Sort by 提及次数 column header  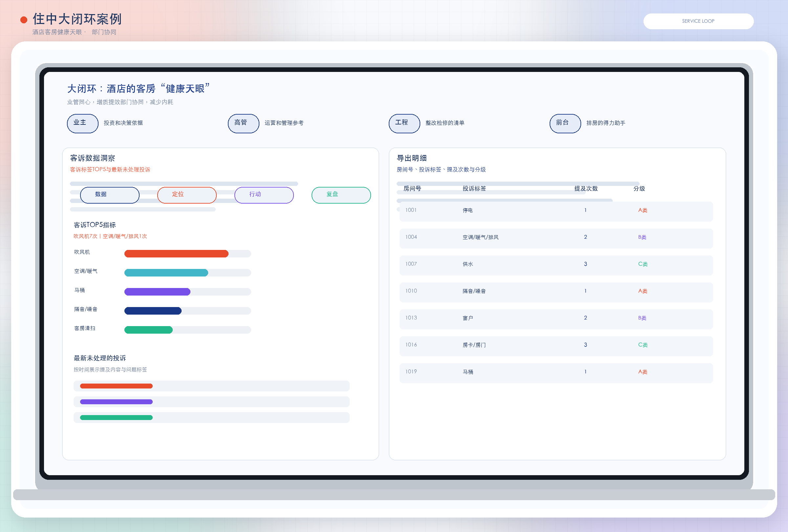[585, 188]
